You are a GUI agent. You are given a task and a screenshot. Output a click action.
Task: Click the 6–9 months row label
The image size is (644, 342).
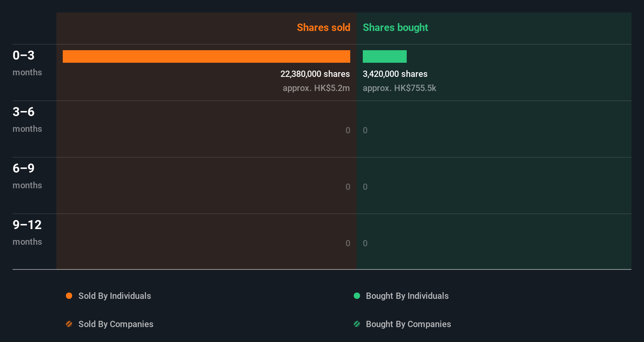(27, 176)
